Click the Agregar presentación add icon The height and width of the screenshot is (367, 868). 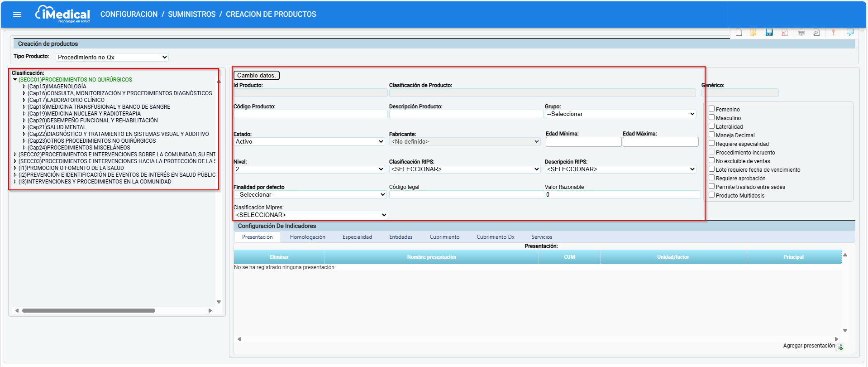839,347
